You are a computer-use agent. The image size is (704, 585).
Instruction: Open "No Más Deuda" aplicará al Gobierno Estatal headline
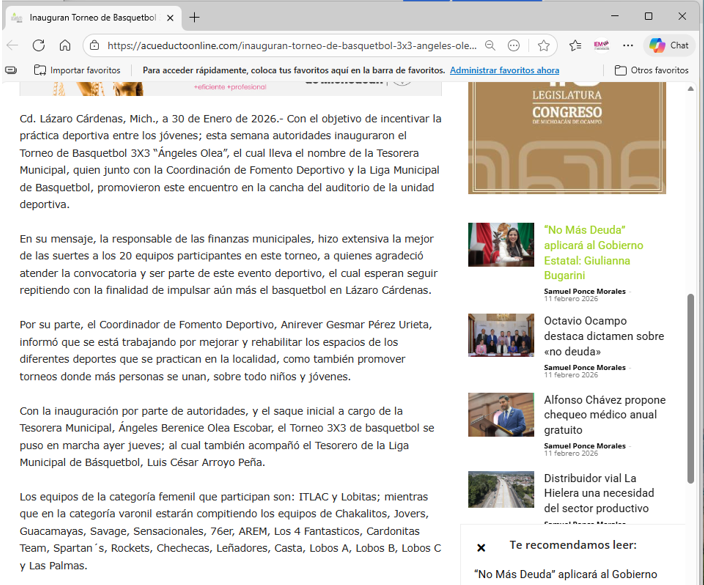594,253
